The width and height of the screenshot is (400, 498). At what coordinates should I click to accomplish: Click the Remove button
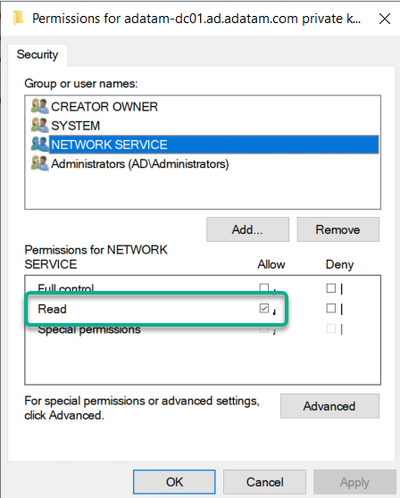click(x=338, y=230)
